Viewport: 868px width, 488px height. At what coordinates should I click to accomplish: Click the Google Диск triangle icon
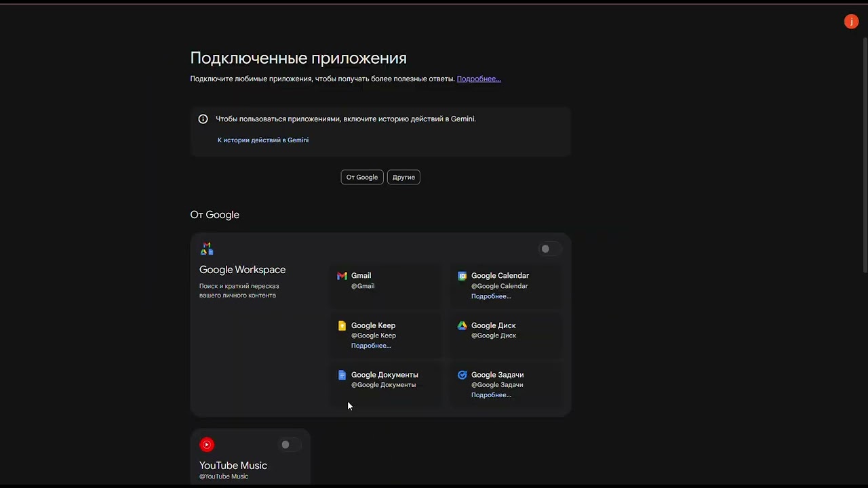click(462, 325)
